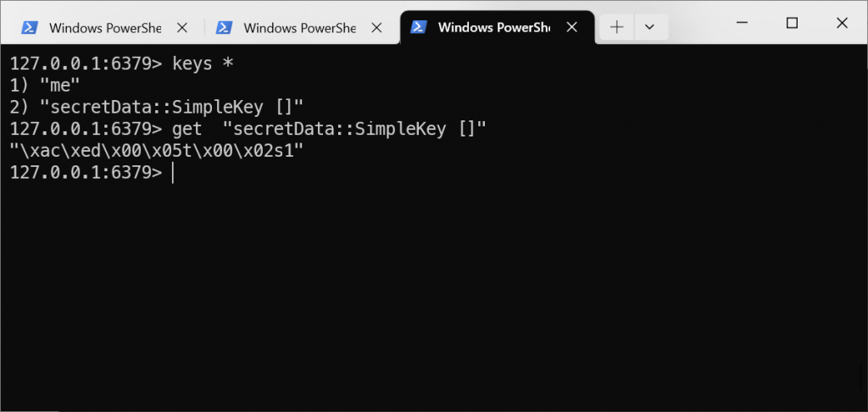Expand the new tab profile dropdown

coord(650,27)
